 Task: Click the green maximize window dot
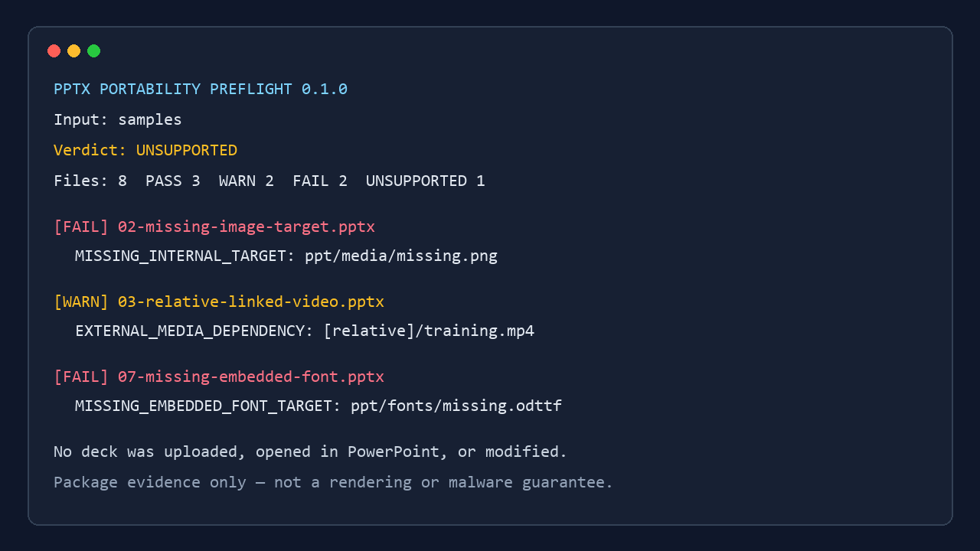(93, 51)
